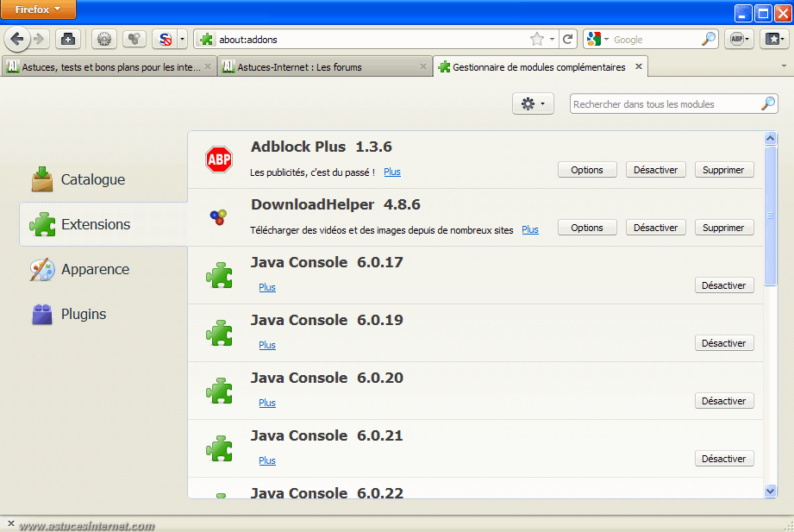Click the Java Console 6.0.19 puzzle icon
The height and width of the screenshot is (532, 794).
click(x=219, y=333)
